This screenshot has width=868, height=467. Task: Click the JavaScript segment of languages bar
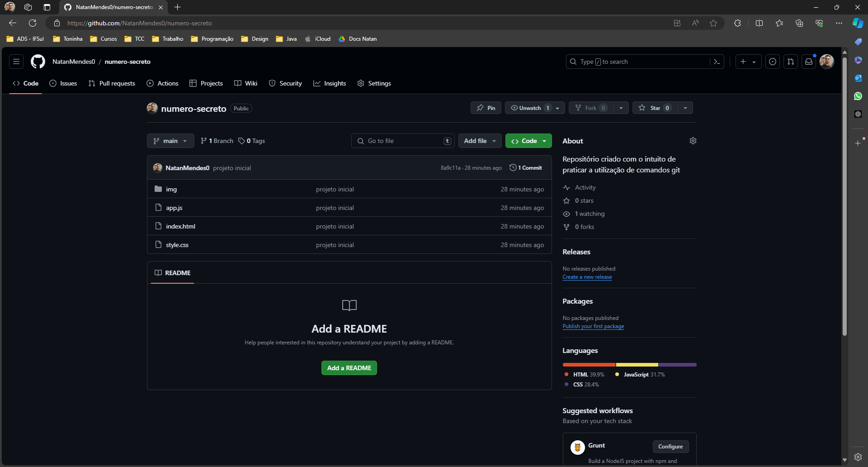[637, 365]
